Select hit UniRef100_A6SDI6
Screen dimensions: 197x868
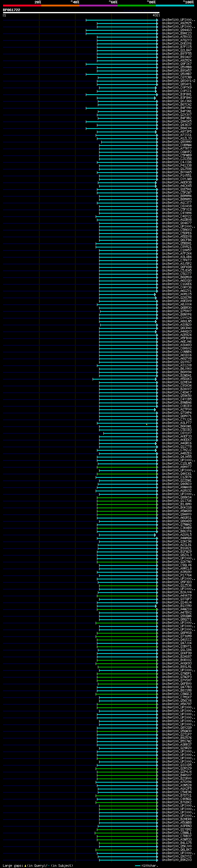tap(176, 355)
